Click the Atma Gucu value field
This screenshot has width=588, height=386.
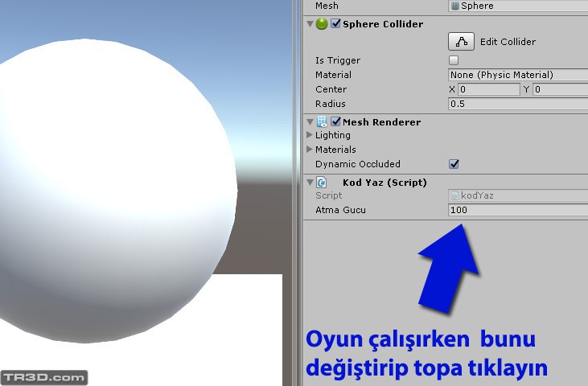coord(518,210)
